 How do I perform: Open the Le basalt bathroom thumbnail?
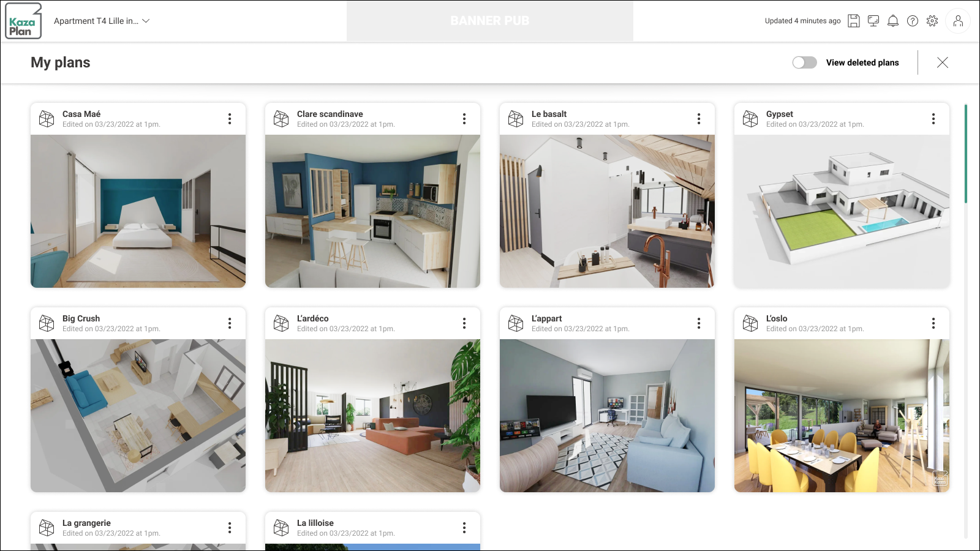pos(607,211)
